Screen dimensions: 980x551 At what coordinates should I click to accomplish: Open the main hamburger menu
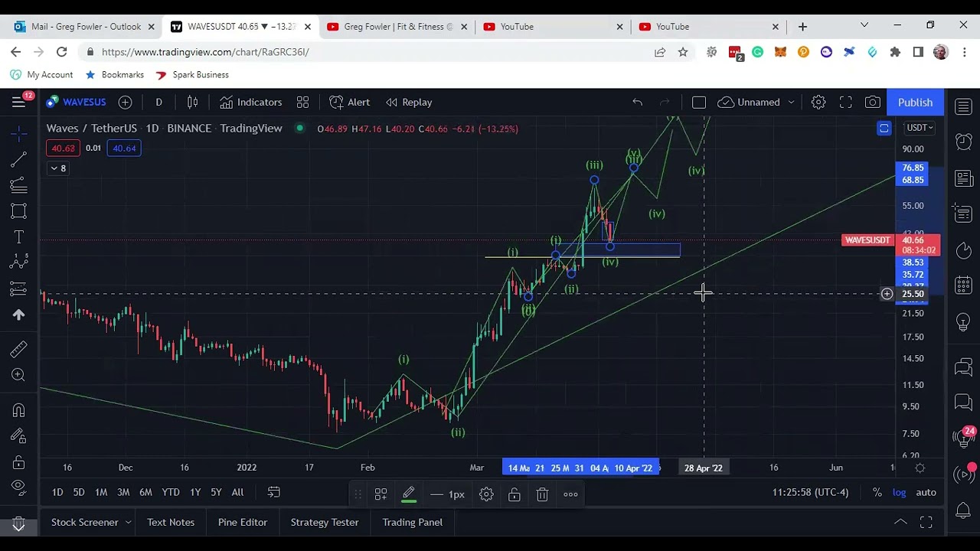coord(19,102)
